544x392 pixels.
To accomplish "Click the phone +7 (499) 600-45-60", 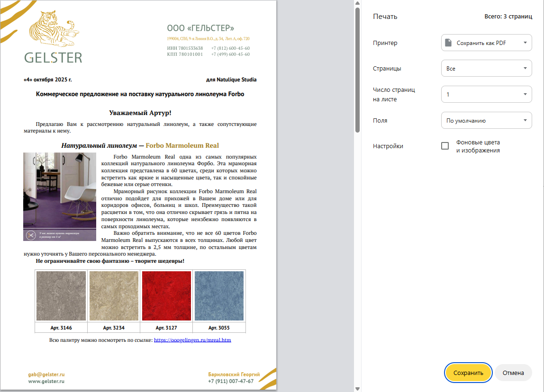I will click(230, 54).
